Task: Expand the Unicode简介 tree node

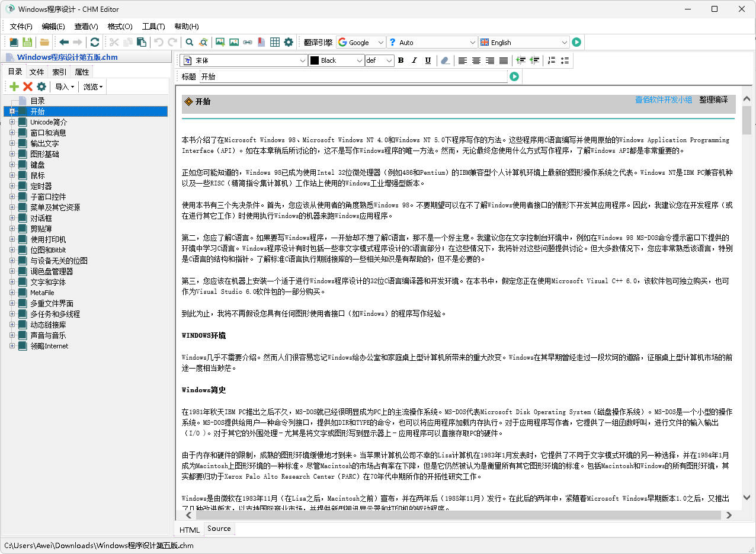Action: tap(12, 122)
